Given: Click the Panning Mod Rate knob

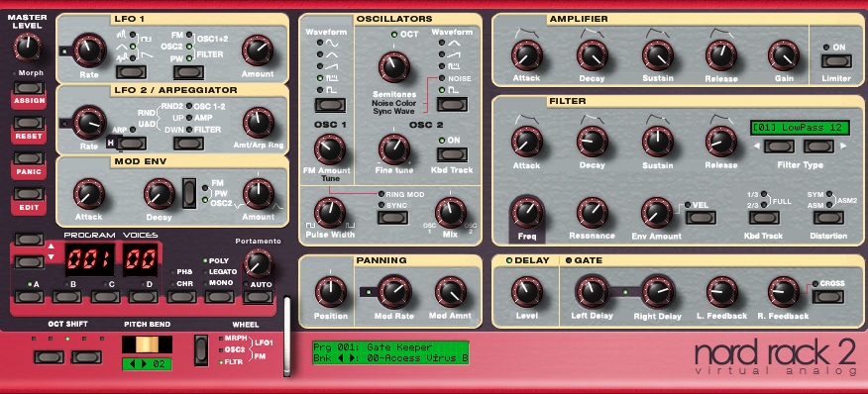Looking at the screenshot, I should coord(394,292).
